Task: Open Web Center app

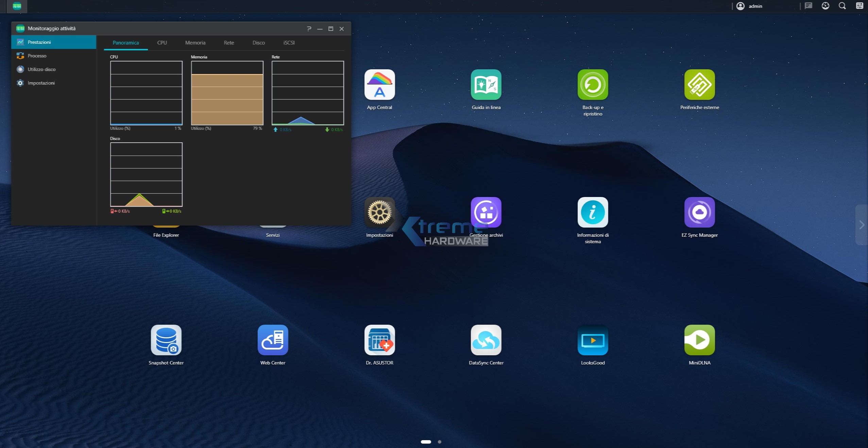Action: [273, 340]
